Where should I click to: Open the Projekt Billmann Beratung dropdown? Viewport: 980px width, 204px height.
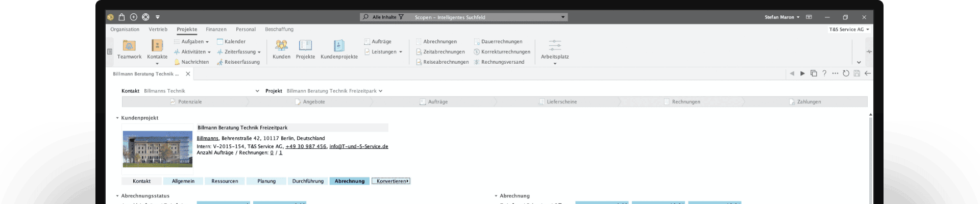[x=381, y=91]
